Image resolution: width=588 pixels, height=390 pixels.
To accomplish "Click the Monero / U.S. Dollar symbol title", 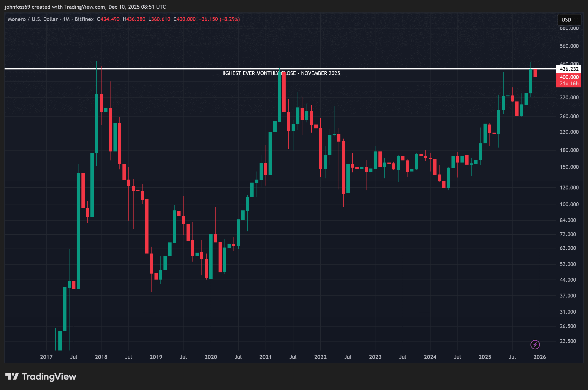I will pyautogui.click(x=33, y=19).
